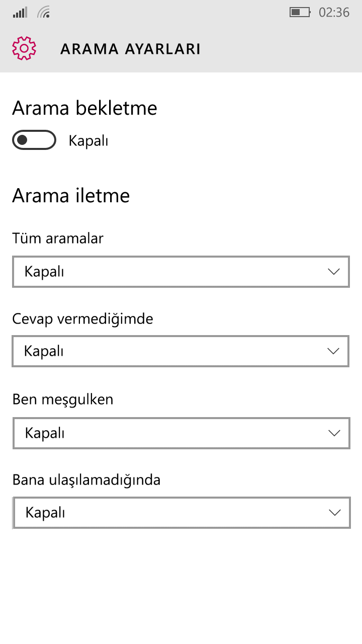Tap the battery indicator icon
Viewport: 362px width, 644px height.
pos(300,12)
